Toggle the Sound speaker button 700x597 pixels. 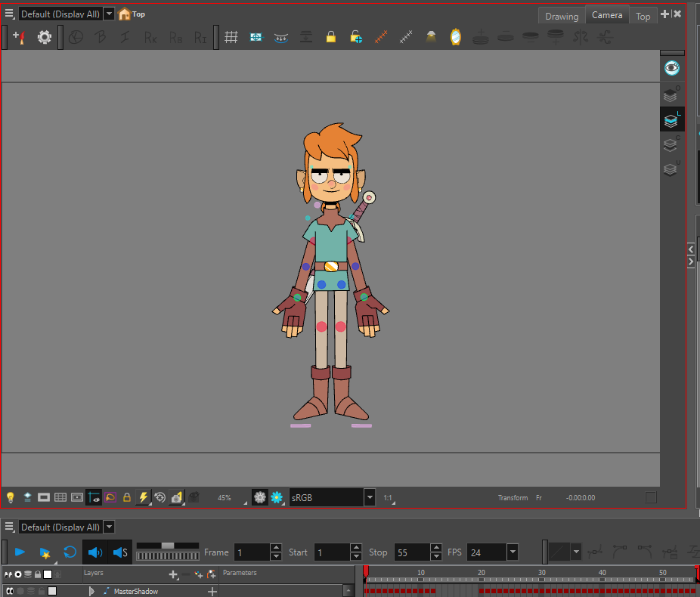pos(95,552)
